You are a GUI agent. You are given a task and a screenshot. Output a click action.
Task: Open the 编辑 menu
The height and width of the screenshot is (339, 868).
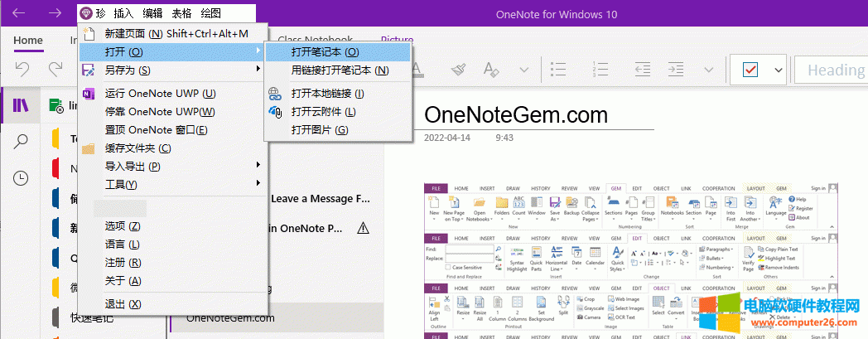(x=152, y=12)
